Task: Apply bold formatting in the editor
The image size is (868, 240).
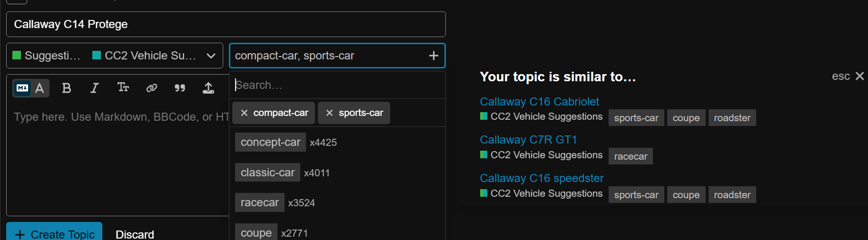Action: (67, 88)
